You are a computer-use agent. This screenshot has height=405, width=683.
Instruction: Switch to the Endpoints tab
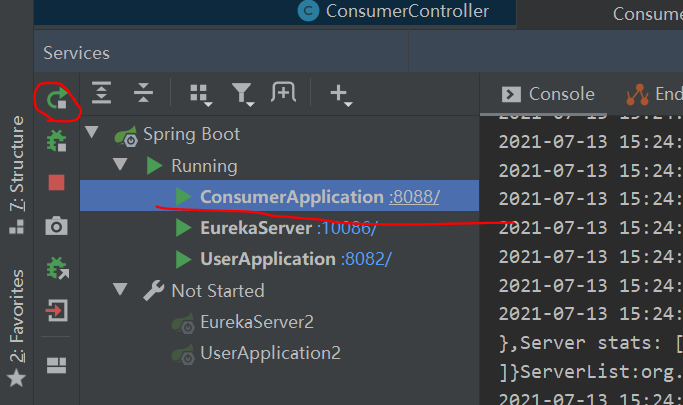click(x=653, y=94)
